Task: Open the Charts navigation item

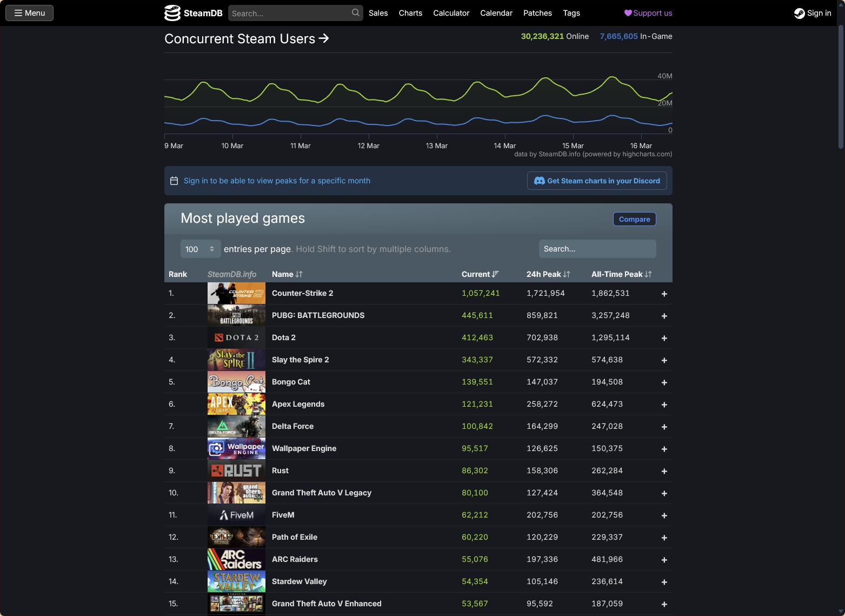Action: point(410,12)
